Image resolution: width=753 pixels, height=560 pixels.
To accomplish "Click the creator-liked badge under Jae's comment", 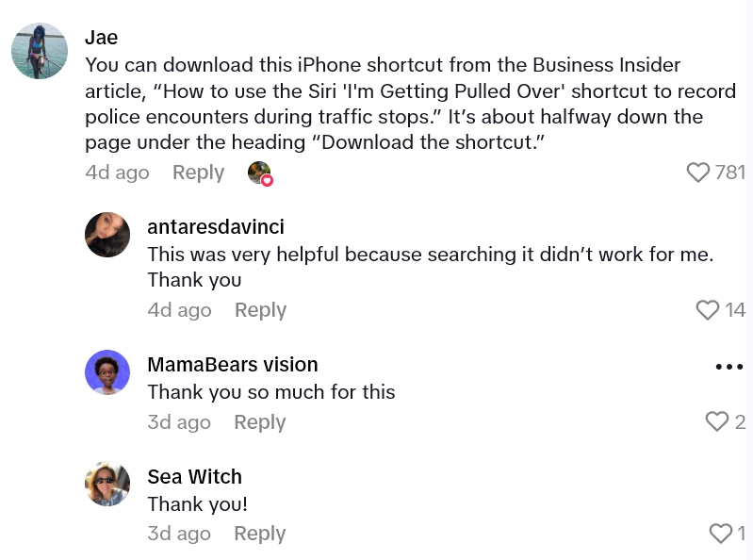I will [259, 173].
